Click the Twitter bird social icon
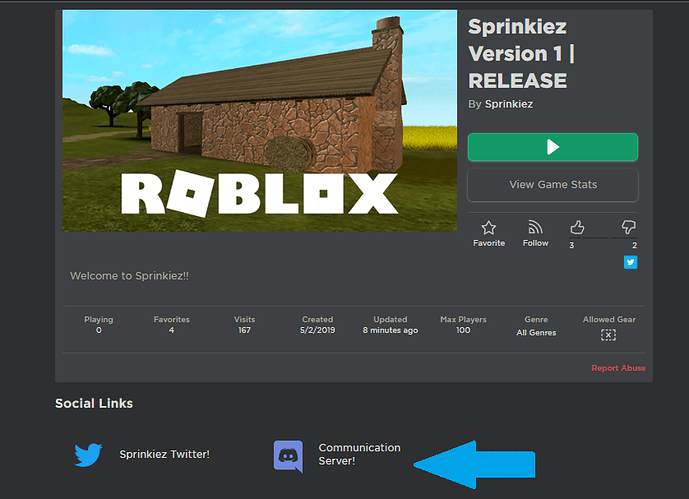The height and width of the screenshot is (499, 689). point(88,455)
